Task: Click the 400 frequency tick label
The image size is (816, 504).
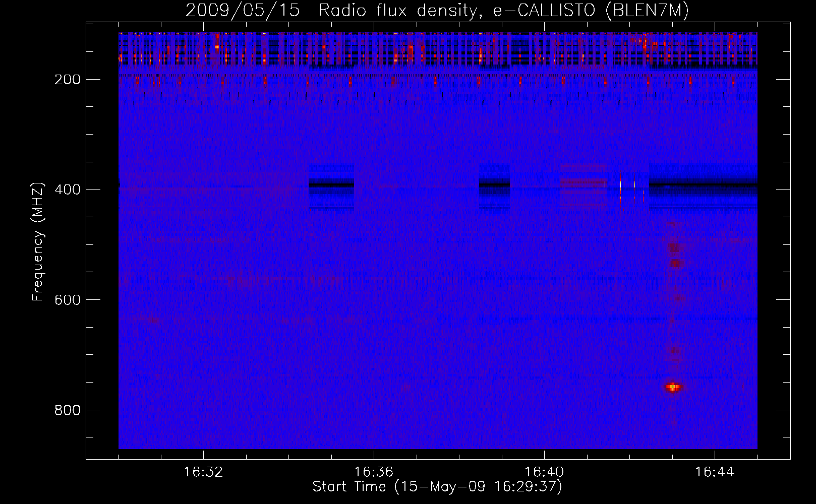Action: click(67, 190)
